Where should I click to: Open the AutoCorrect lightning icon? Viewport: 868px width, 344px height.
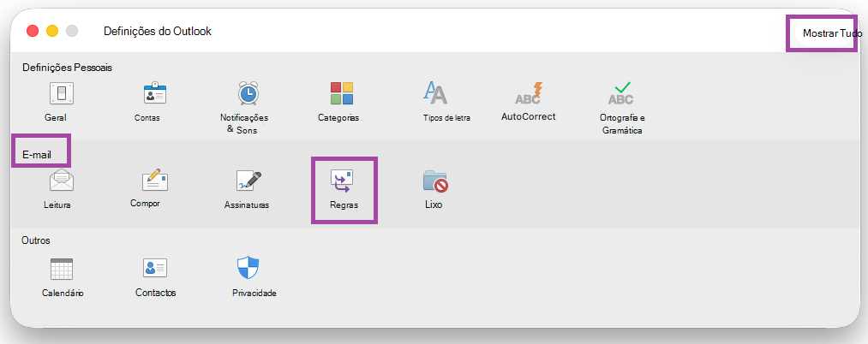coord(528,93)
